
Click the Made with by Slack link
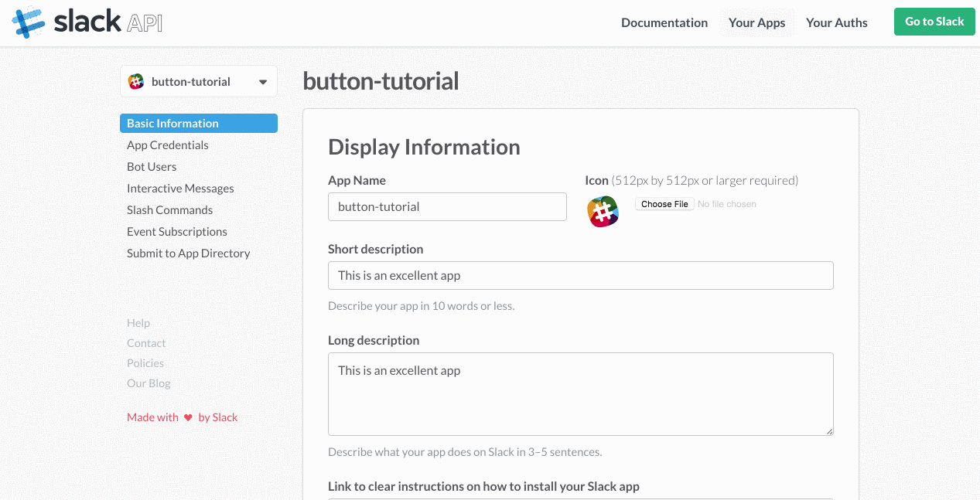tap(182, 417)
